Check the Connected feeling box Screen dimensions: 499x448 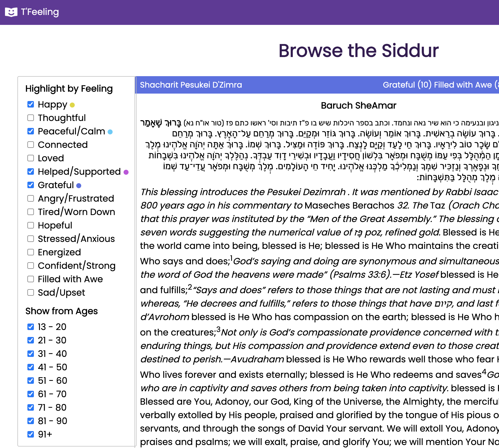tap(31, 145)
